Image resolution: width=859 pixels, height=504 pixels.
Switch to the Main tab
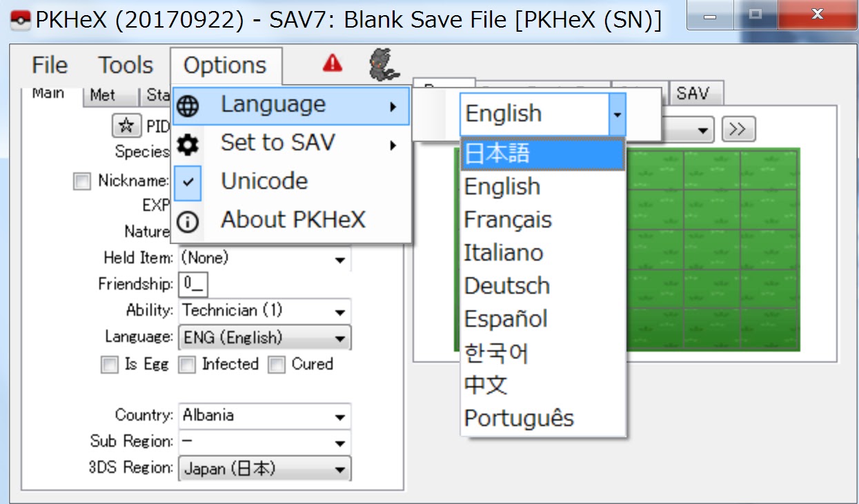tap(49, 94)
